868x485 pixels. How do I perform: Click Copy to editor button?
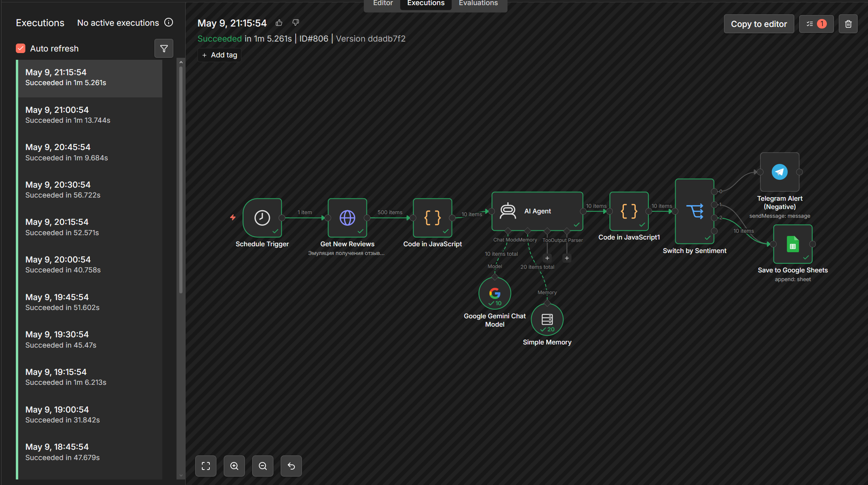(759, 24)
